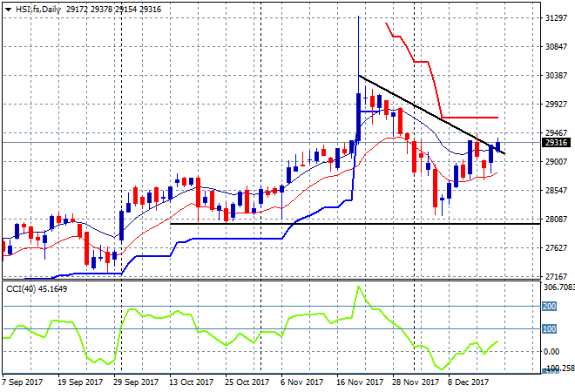Viewport: 575px width, 392px height.
Task: Click the CCI scale value 306.7083
Action: pos(558,287)
